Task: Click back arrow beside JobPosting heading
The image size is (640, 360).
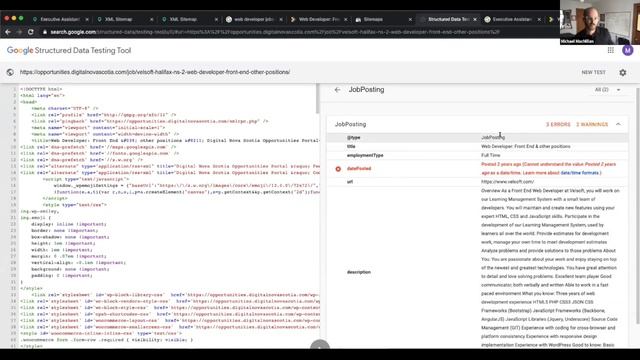Action: pyautogui.click(x=337, y=90)
